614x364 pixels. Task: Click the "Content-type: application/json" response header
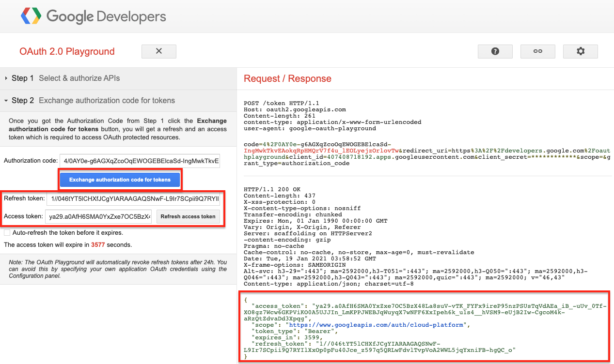pos(329,284)
